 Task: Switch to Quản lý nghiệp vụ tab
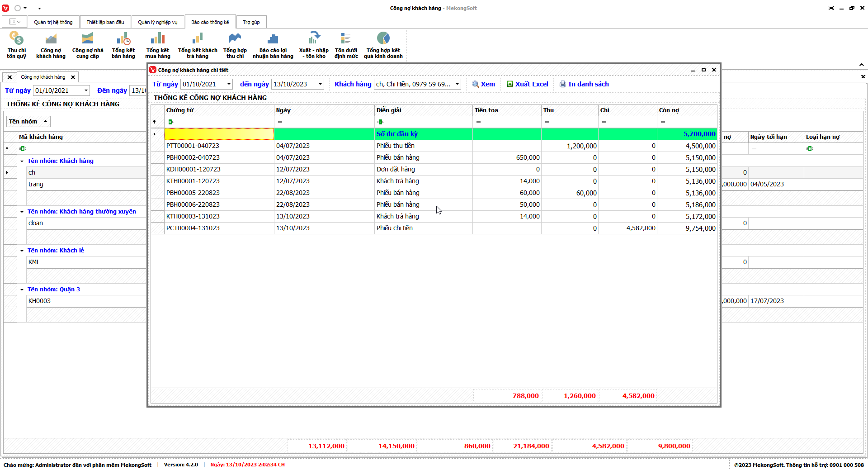point(157,22)
